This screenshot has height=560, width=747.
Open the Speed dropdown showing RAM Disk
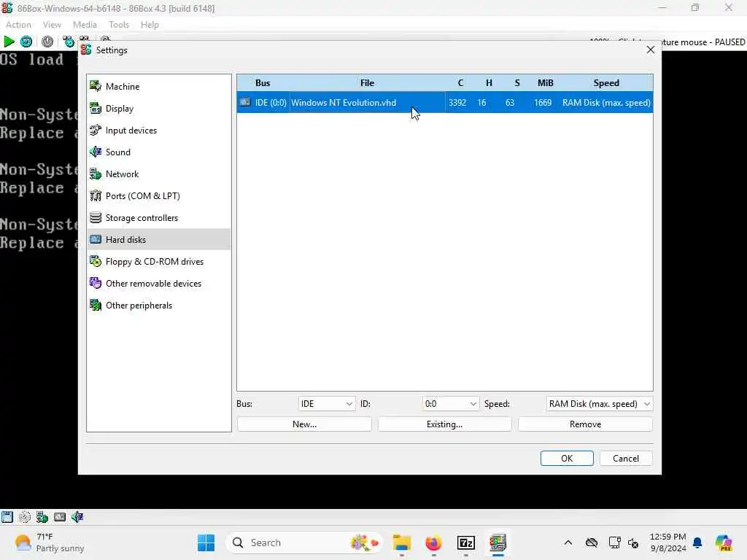tap(600, 404)
